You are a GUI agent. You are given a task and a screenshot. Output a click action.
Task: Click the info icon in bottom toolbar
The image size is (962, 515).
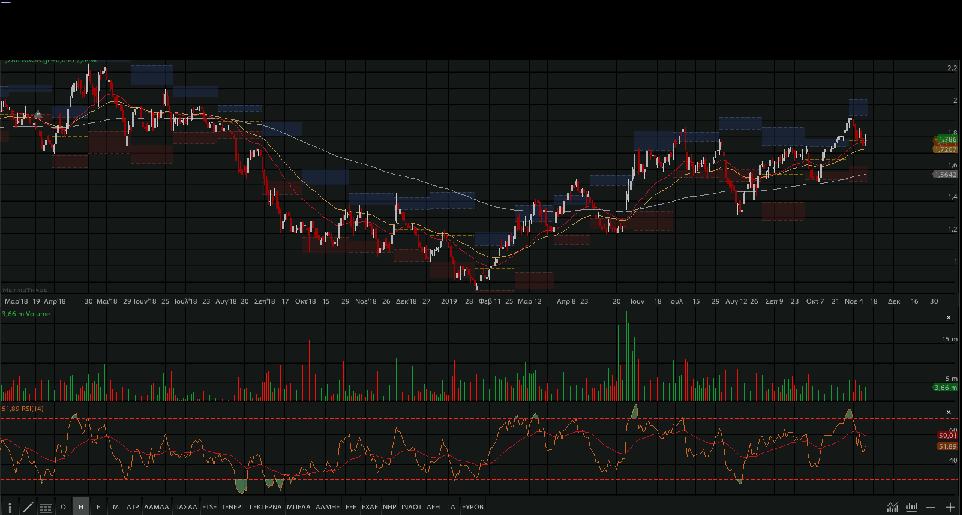(10, 507)
